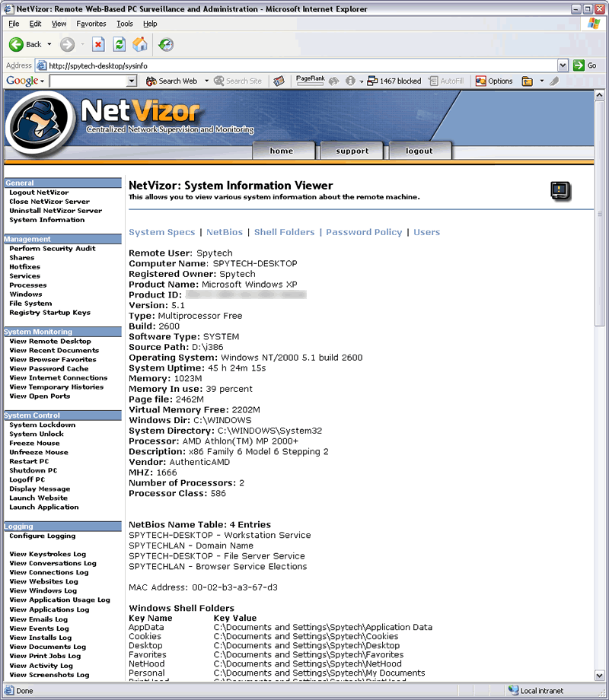
Task: Click the vertical scrollbar down arrow
Action: tap(600, 677)
